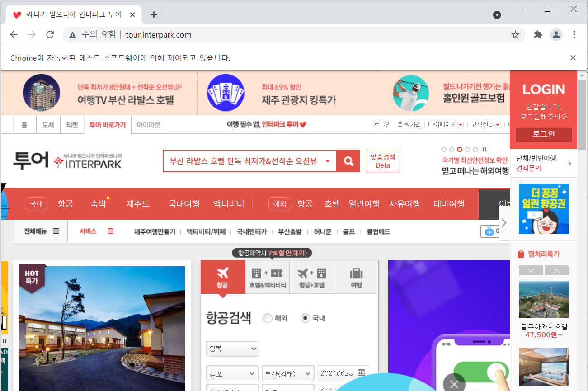Click the browser forward arrow
Image resolution: width=588 pixels, height=391 pixels.
click(32, 35)
